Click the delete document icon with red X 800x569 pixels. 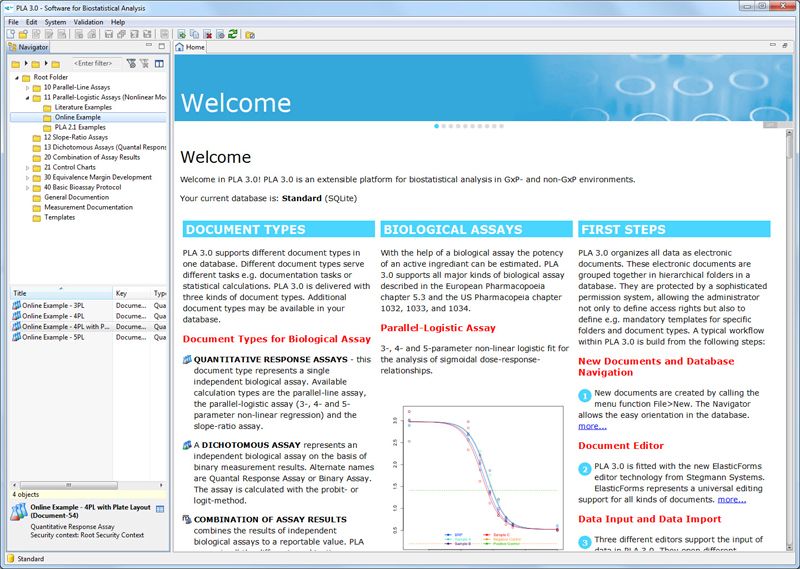click(x=208, y=34)
